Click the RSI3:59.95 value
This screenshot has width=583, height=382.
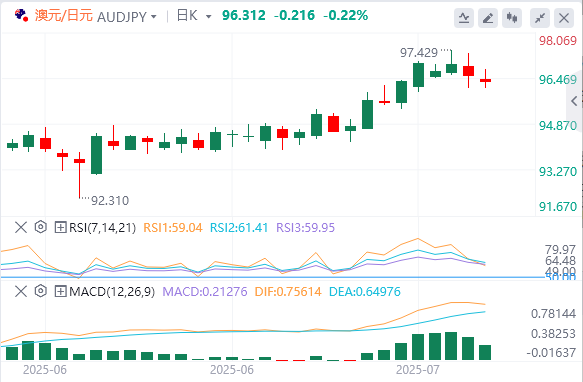pos(306,227)
